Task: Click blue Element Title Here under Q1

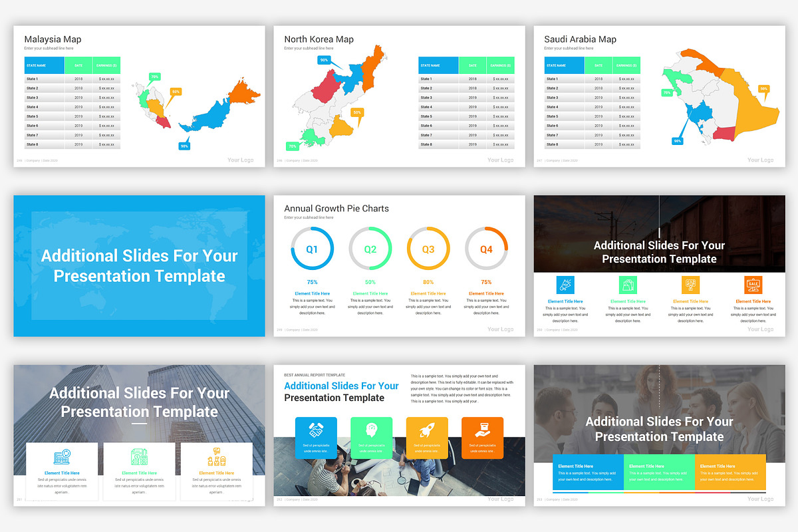Action: tap(312, 293)
